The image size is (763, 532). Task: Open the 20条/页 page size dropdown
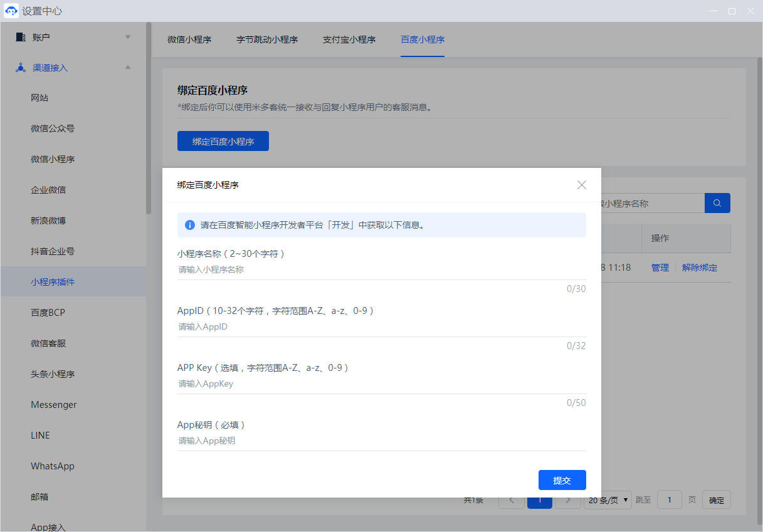(x=608, y=500)
